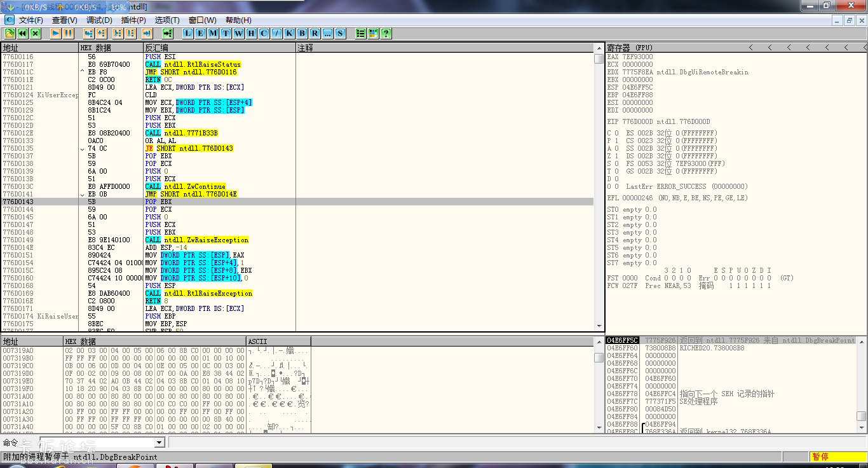Close the debugged program with the X icon
Screen dimensions: 868x468
35,33
